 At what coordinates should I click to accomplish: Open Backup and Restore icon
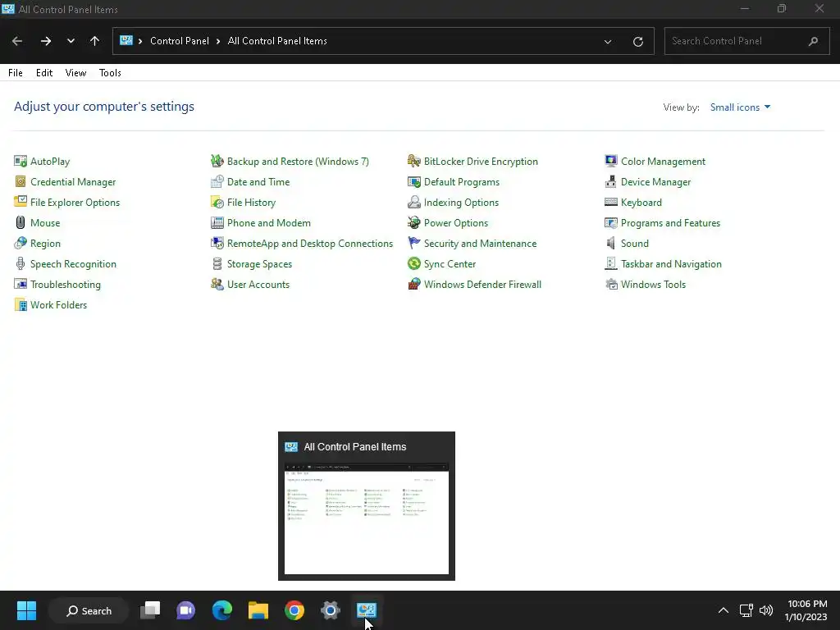217,162
